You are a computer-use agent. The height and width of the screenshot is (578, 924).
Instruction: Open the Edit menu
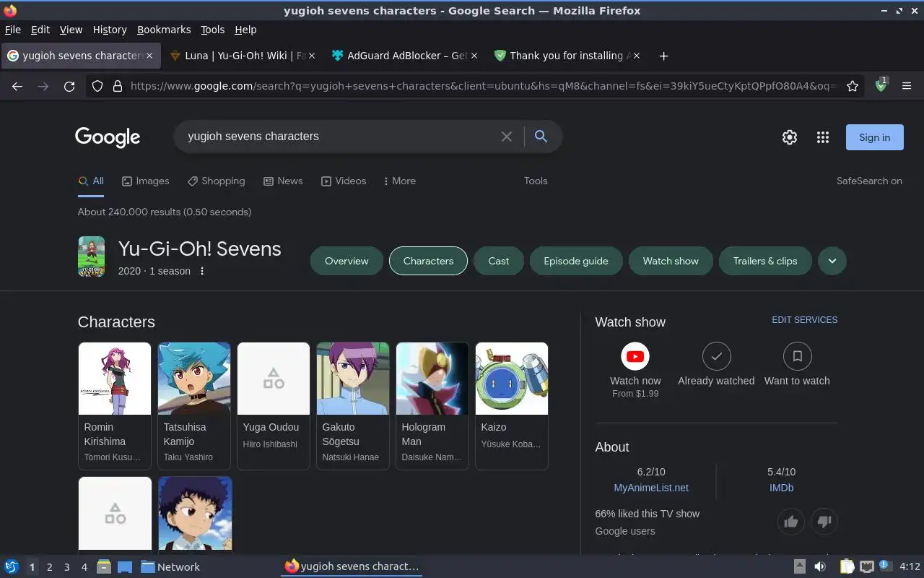click(x=40, y=30)
